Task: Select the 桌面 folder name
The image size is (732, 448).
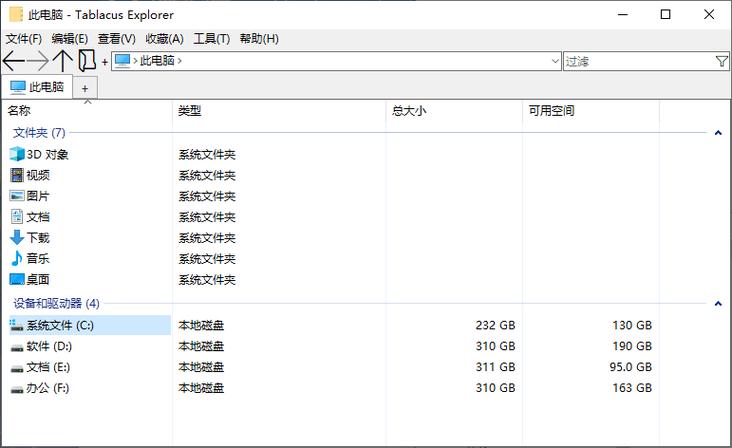Action: (x=38, y=279)
